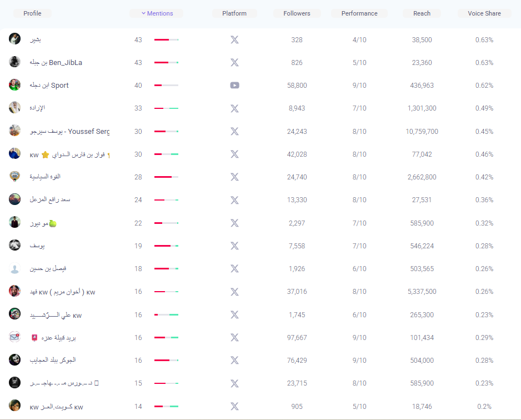521x420 pixels.
Task: Sort by the Mentions column dropdown
Action: click(157, 13)
